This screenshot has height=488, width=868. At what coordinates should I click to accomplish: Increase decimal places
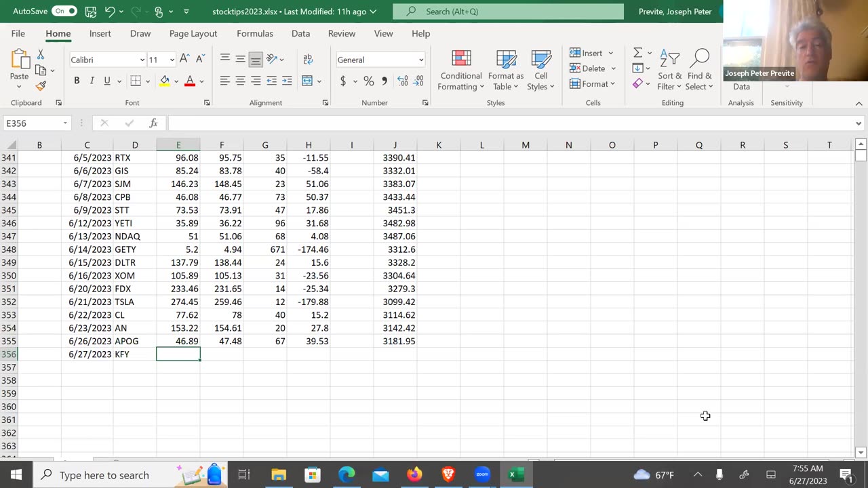pos(403,81)
